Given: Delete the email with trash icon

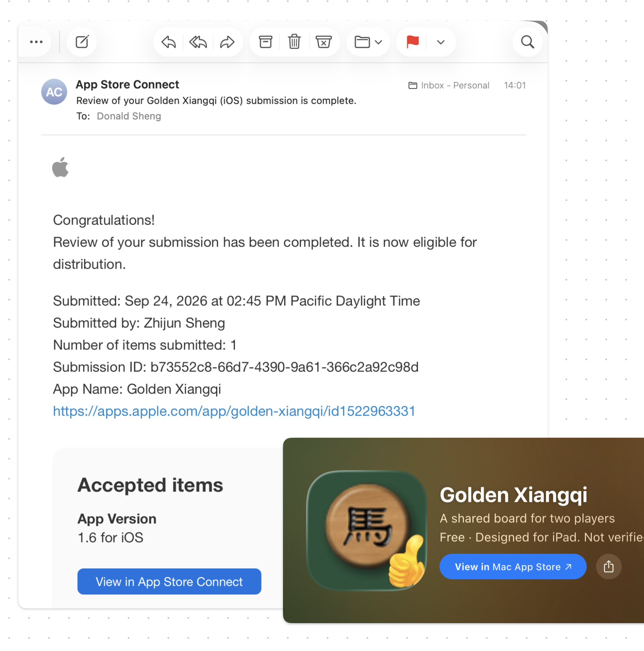Looking at the screenshot, I should (x=295, y=42).
